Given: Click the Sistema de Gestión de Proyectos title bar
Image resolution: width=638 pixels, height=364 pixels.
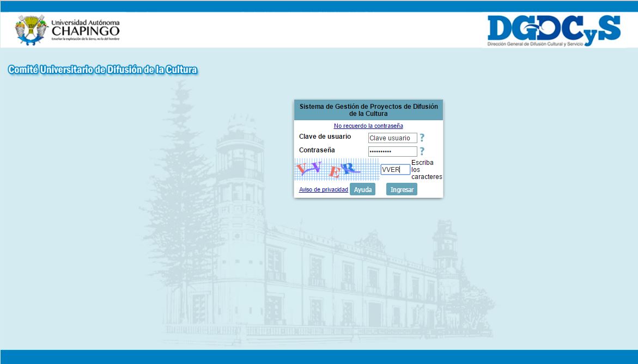Looking at the screenshot, I should (x=368, y=110).
